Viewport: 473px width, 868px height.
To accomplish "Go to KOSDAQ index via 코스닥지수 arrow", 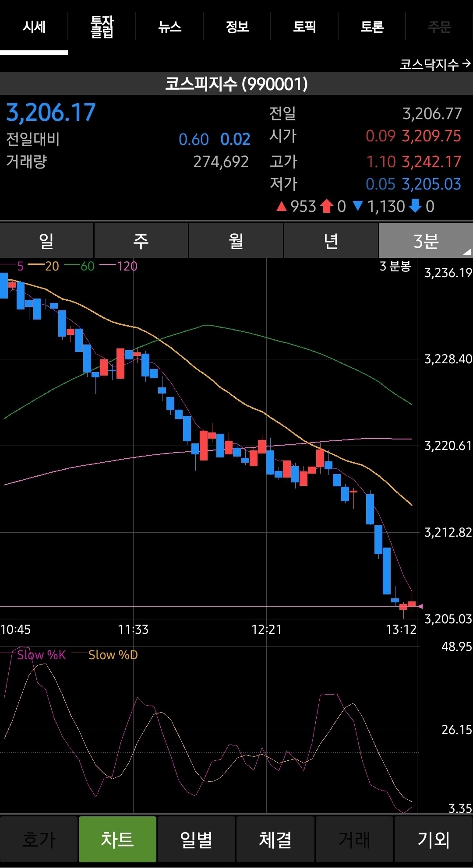I will [x=435, y=64].
